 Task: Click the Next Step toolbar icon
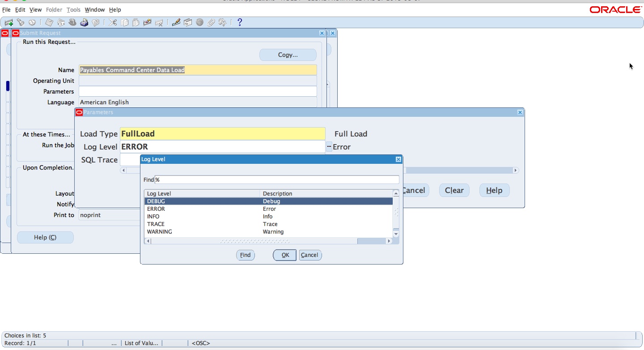61,22
